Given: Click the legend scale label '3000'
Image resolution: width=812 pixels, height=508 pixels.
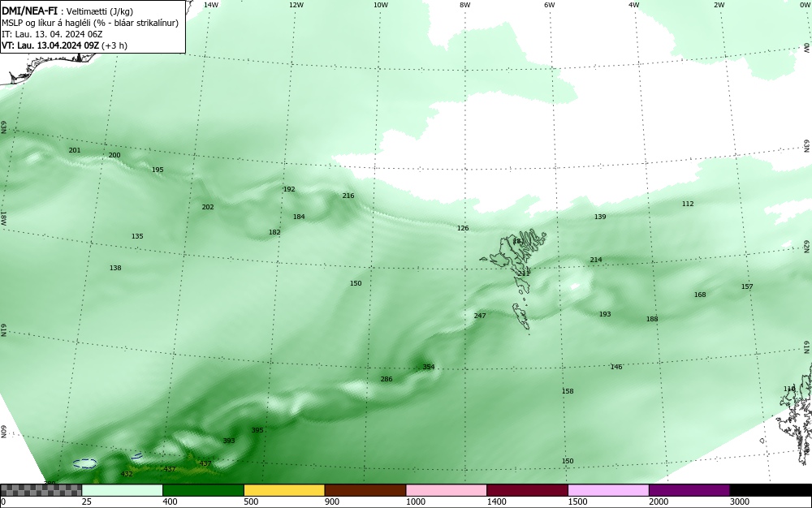Looking at the screenshot, I should (740, 502).
